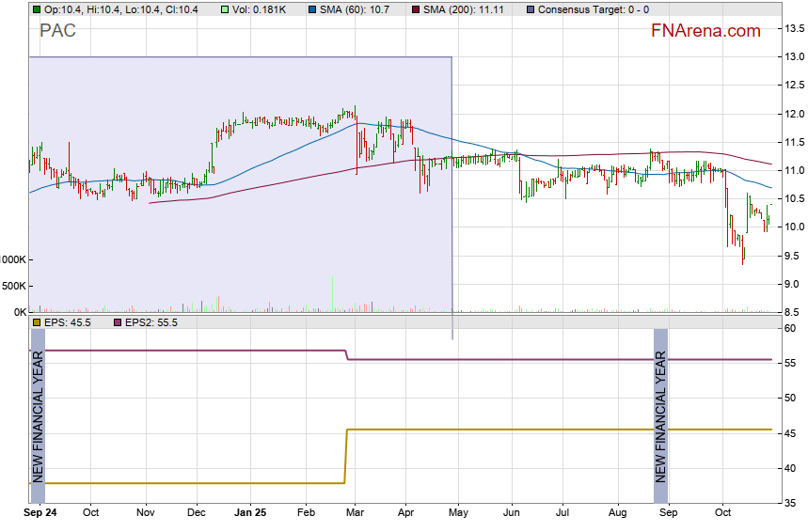
Task: Click the purple EPS2 legend swatch
Action: point(119,322)
